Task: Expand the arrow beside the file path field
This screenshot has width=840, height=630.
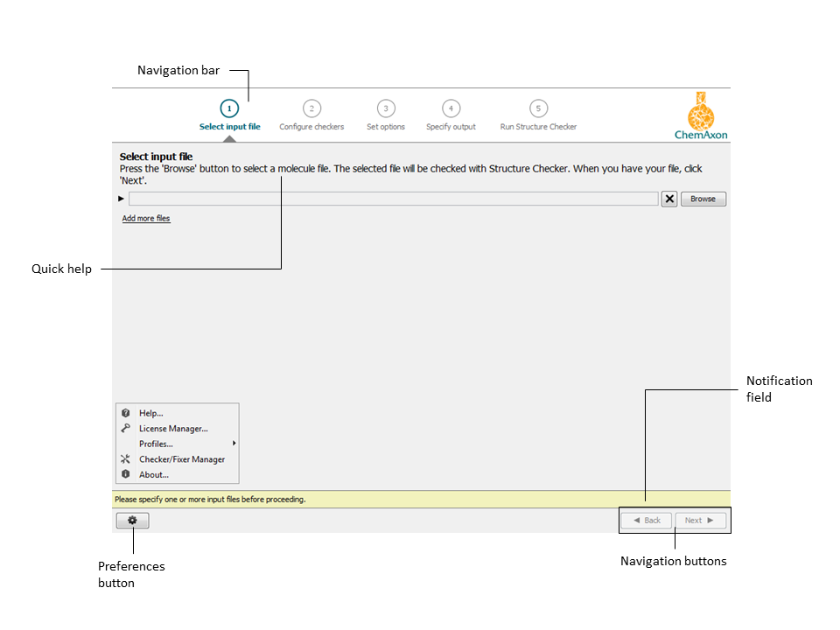Action: tap(121, 199)
